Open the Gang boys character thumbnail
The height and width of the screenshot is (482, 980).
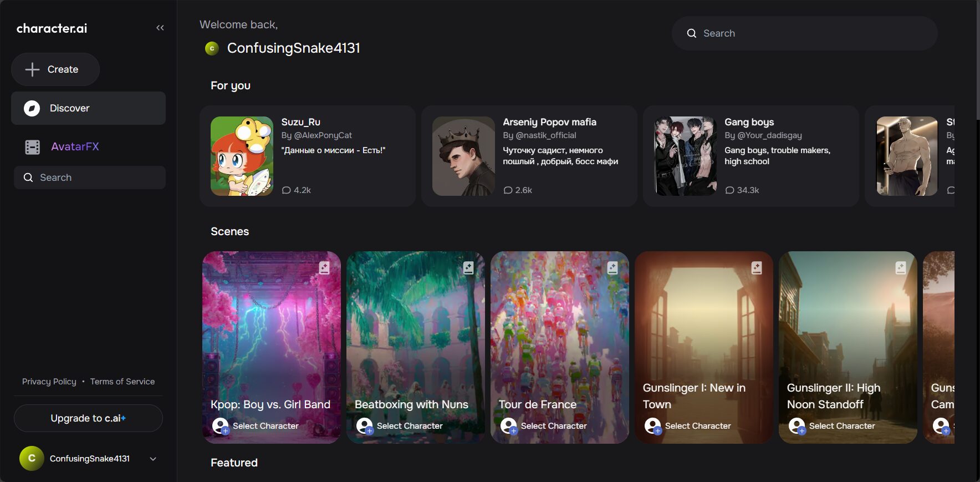coord(685,156)
